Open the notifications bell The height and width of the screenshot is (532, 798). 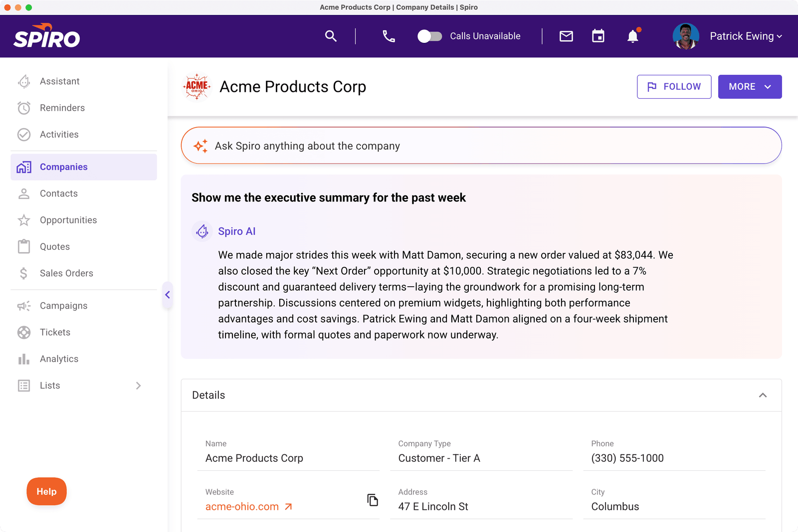633,36
